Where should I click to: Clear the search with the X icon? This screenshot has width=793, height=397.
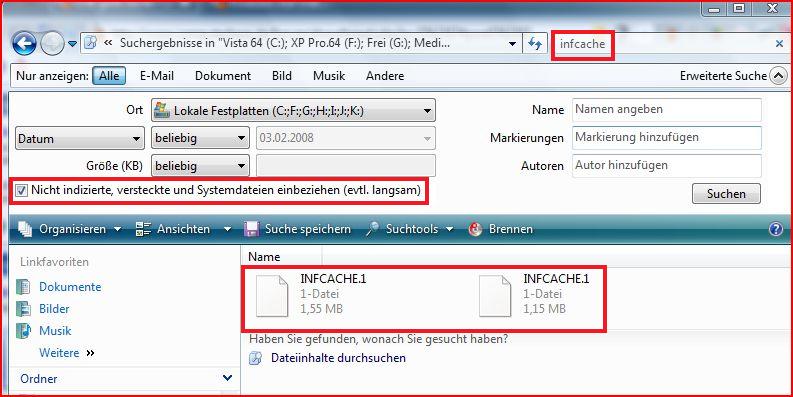click(779, 44)
